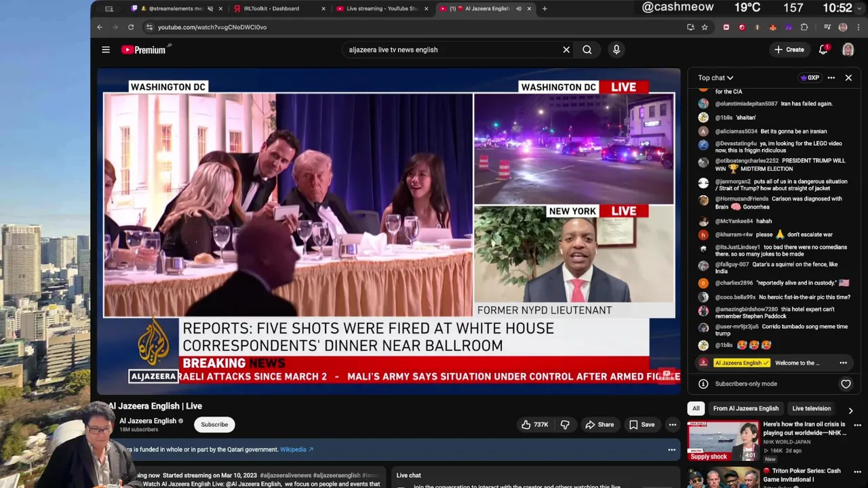
Task: Open the 0XP channel points badge
Action: coord(810,78)
